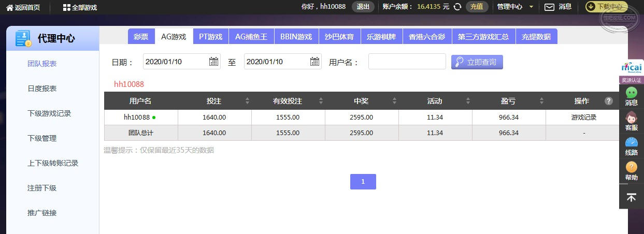Open the end date calendar picker
Screen dimensions: 644x234
314,62
